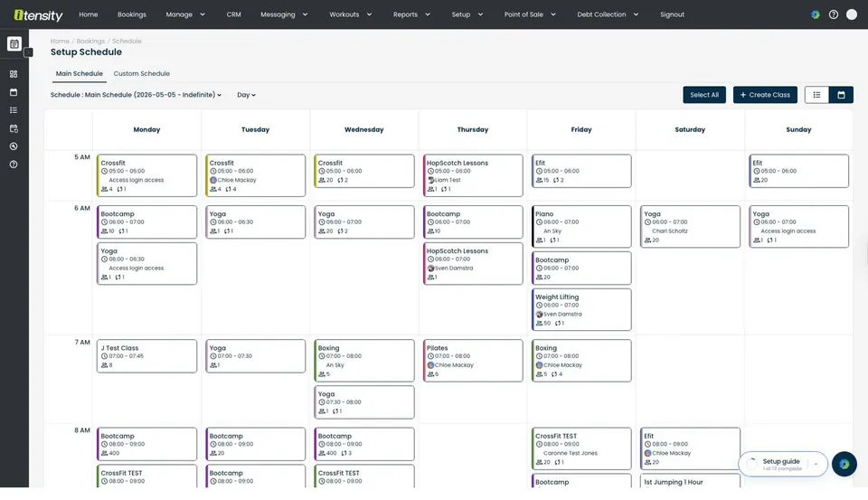Click Chloe Mackay avatar on Pilates
Screen dimensions: 868x500
point(430,365)
